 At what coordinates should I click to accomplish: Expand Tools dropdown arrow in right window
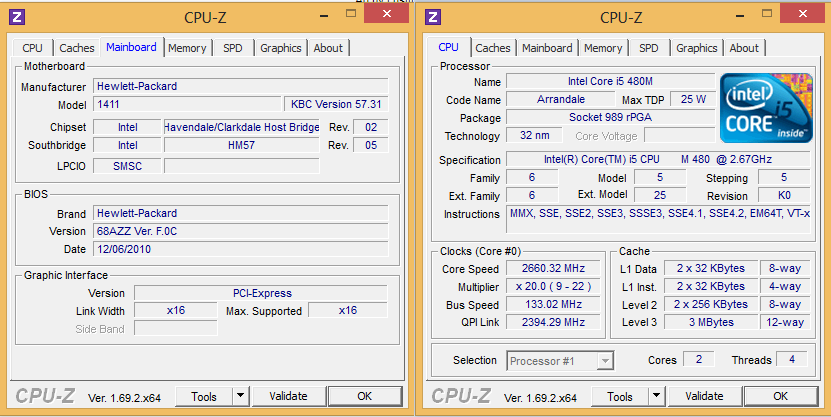point(657,396)
